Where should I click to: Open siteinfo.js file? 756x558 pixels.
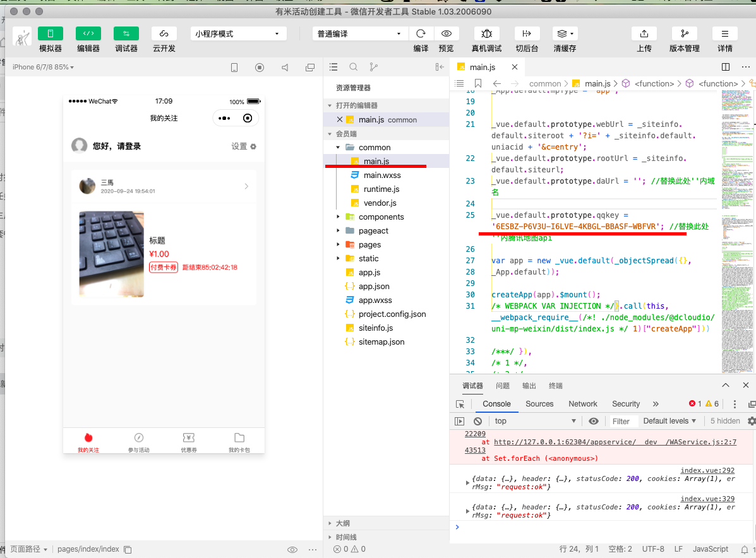[x=376, y=328]
